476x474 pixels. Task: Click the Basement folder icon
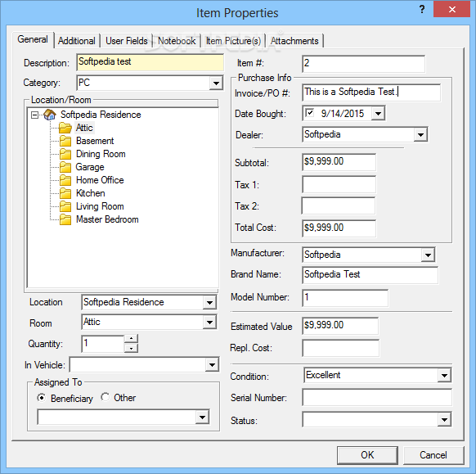pos(65,141)
